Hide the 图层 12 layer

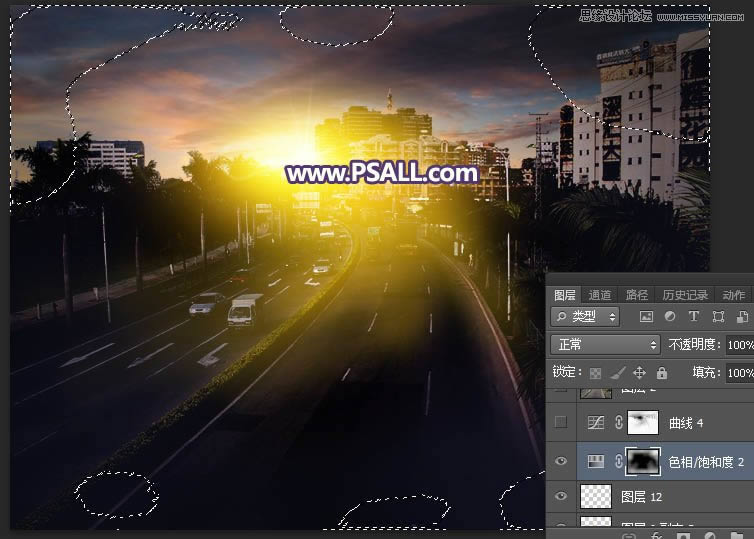(x=561, y=496)
